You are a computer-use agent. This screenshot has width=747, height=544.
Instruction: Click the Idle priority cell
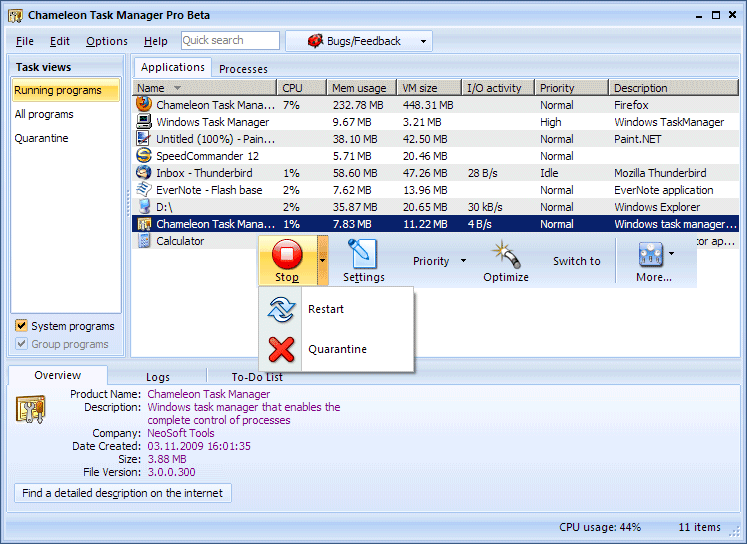[x=549, y=173]
